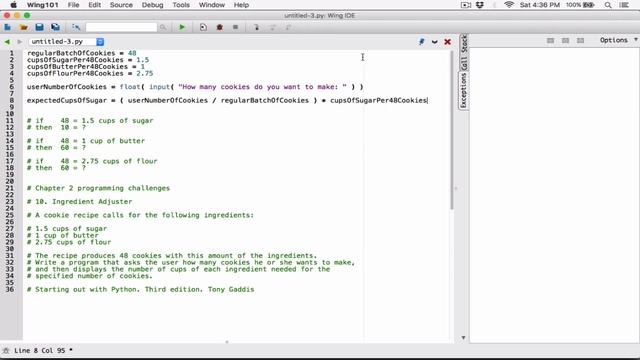
Task: Click the comment 'Chapter 2 programming challenges'
Action: (x=102, y=188)
